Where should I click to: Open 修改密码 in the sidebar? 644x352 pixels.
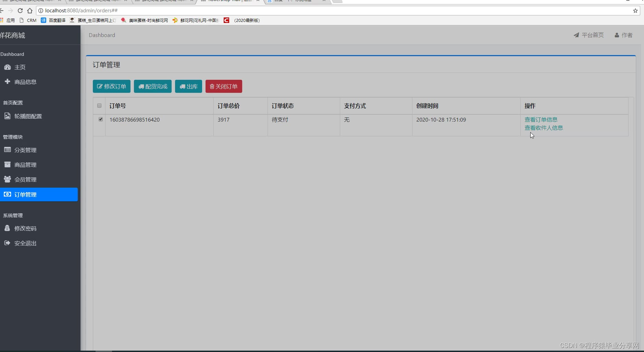tap(39, 228)
